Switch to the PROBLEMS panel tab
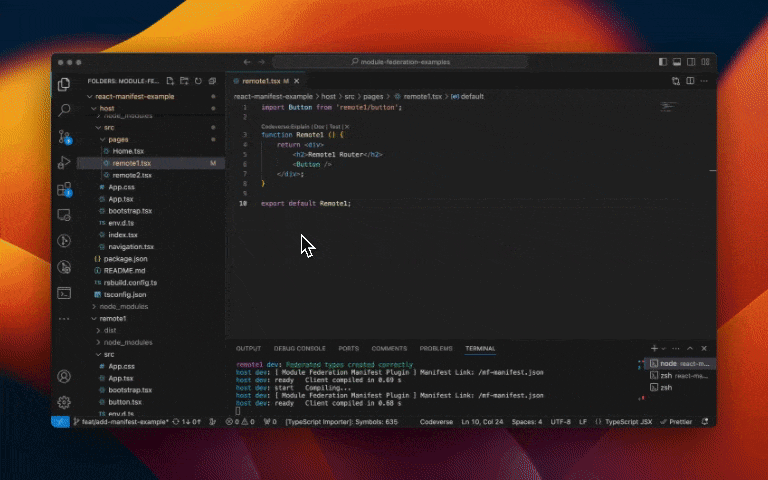The image size is (768, 480). (436, 348)
